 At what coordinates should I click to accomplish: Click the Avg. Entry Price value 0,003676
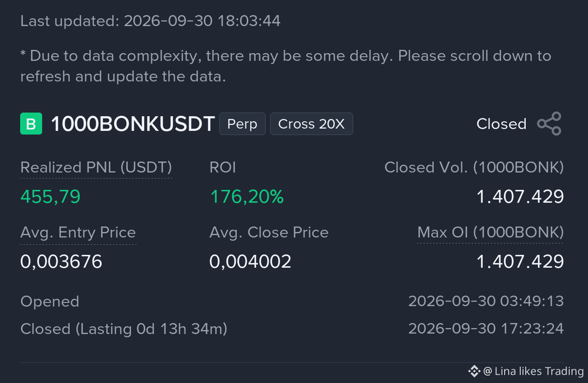point(61,262)
